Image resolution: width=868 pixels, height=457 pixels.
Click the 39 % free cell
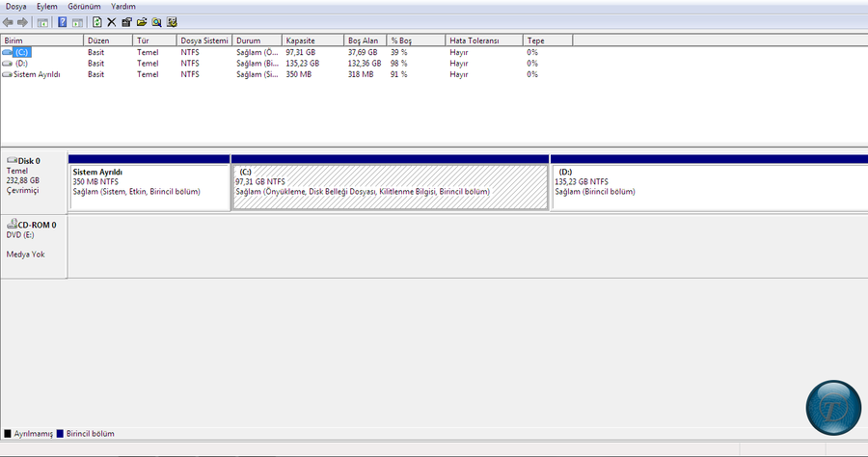coord(398,52)
